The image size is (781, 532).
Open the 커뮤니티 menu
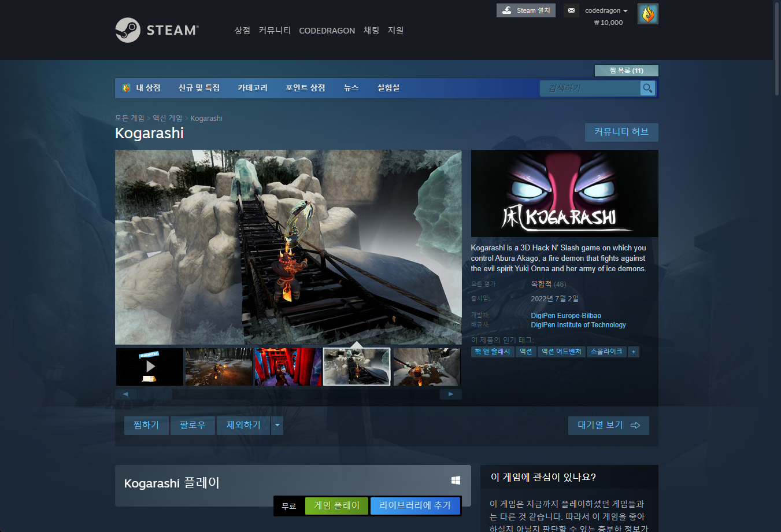coord(275,31)
